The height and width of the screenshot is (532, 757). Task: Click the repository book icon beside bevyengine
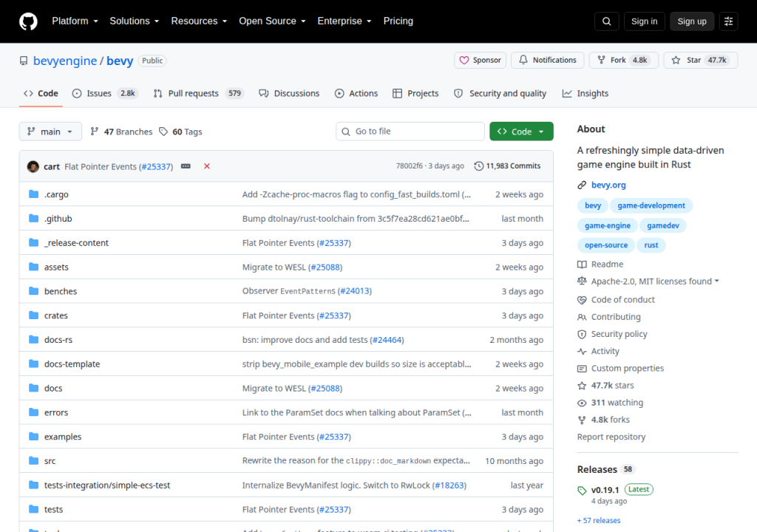pyautogui.click(x=24, y=61)
